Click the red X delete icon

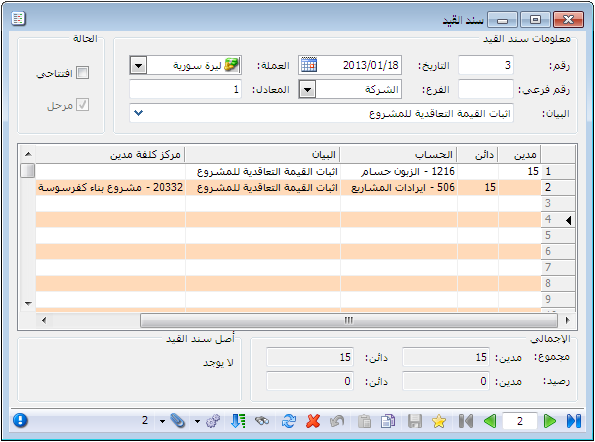coord(313,421)
